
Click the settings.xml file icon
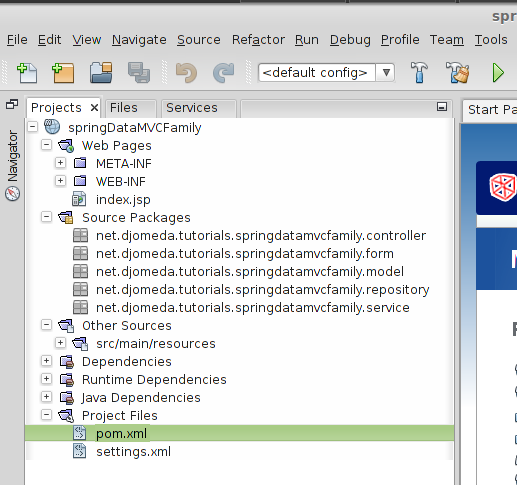click(79, 451)
